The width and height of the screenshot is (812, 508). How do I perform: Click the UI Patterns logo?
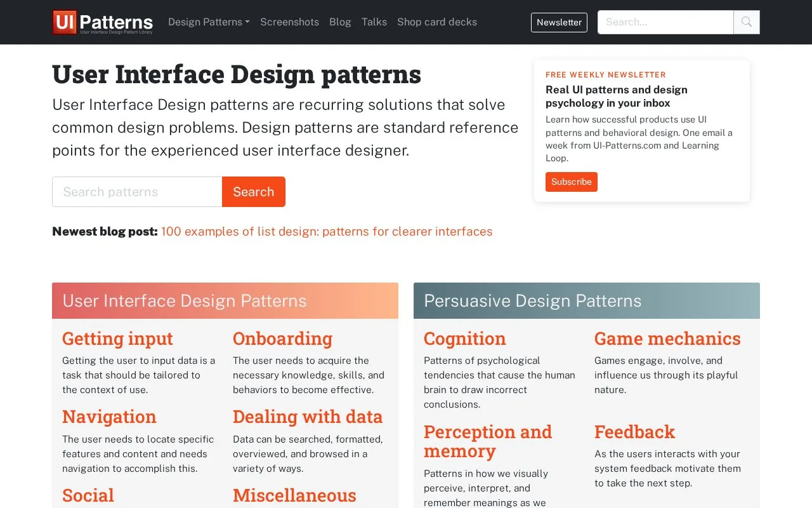click(103, 22)
